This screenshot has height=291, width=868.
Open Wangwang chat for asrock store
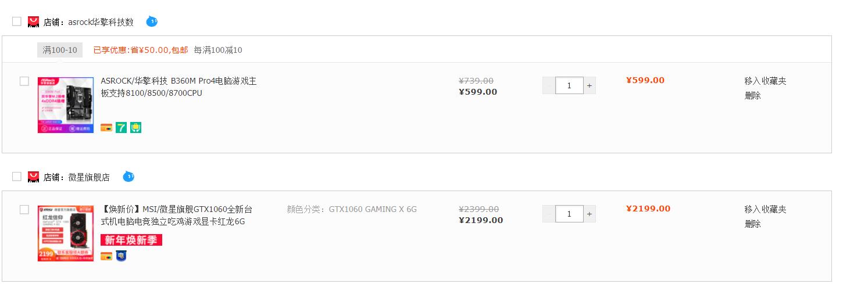coord(152,21)
